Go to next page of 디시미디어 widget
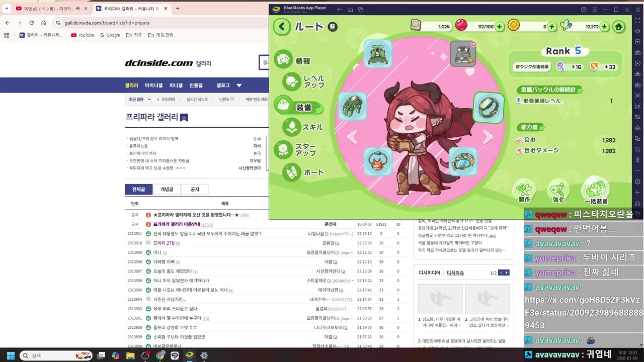This screenshot has height=362, width=644. [507, 273]
